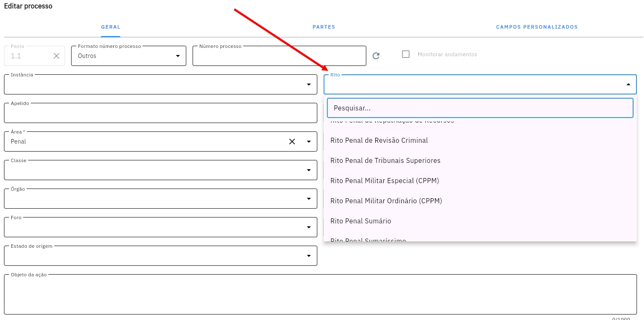The image size is (644, 320).
Task: Expand the Instância dropdown
Action: pyautogui.click(x=309, y=84)
